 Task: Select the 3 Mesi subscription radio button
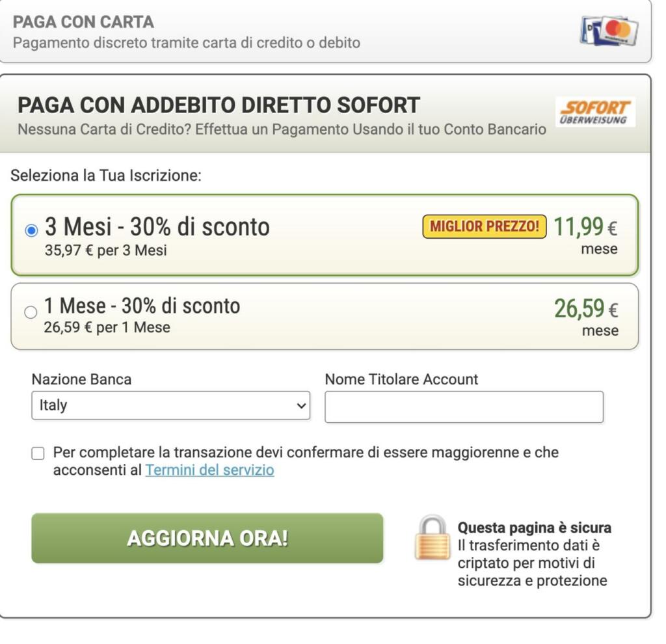[31, 231]
